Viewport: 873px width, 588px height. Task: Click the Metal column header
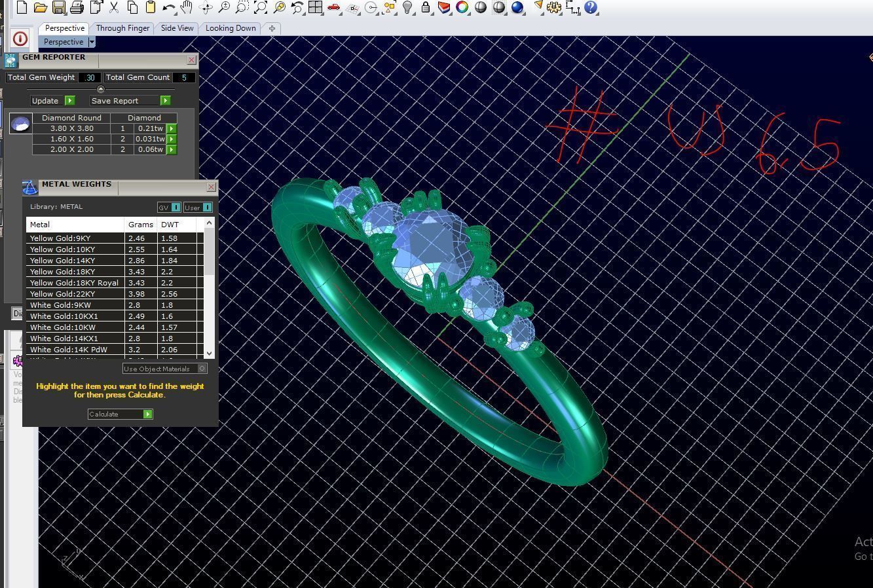tap(75, 225)
